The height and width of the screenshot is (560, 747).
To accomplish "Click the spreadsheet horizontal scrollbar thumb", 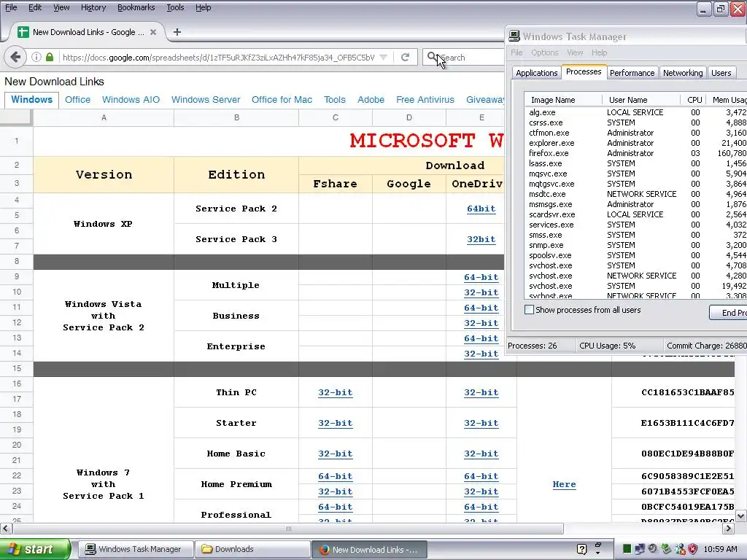I will pos(287,528).
